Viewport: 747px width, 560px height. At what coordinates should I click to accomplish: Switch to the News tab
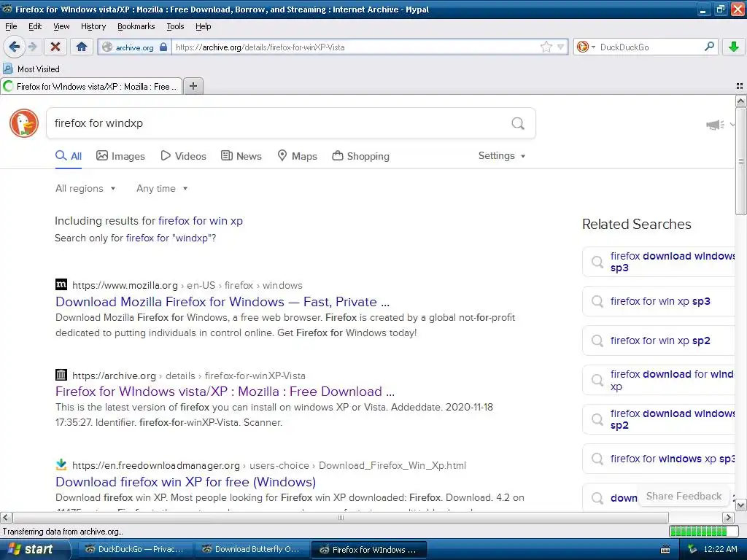[241, 156]
